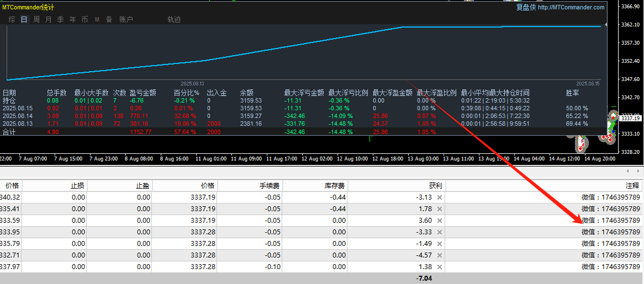644x284 pixels.
Task: Switch to the 综 summary tab
Action: [x=12, y=19]
